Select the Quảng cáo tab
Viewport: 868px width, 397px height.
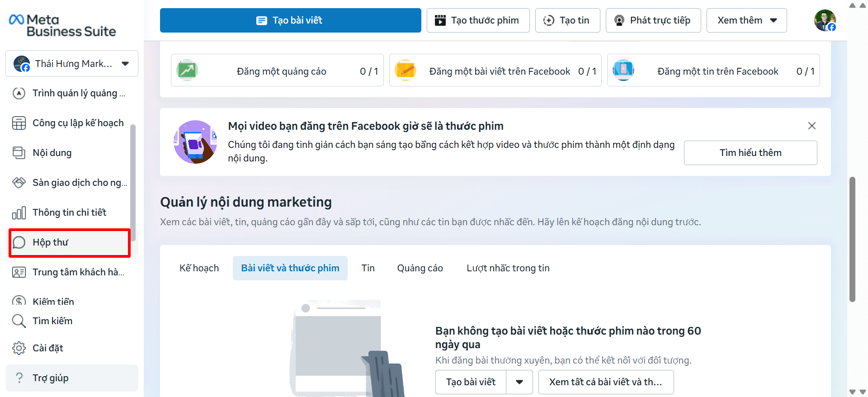[420, 268]
